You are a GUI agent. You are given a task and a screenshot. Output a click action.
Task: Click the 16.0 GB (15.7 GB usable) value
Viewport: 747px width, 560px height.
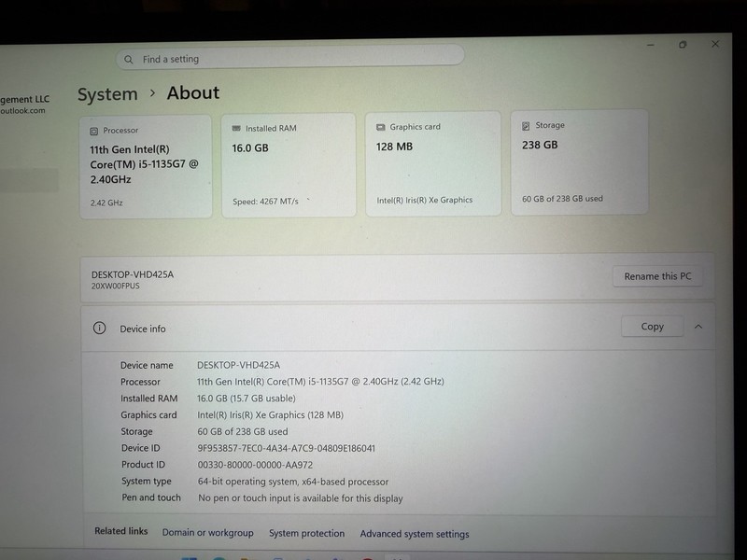pyautogui.click(x=247, y=399)
